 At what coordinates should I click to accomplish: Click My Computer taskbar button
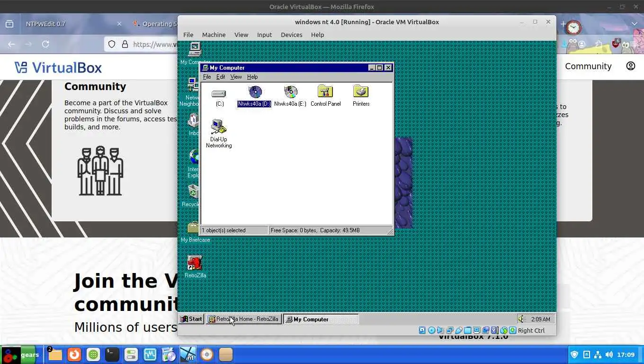[x=321, y=319]
